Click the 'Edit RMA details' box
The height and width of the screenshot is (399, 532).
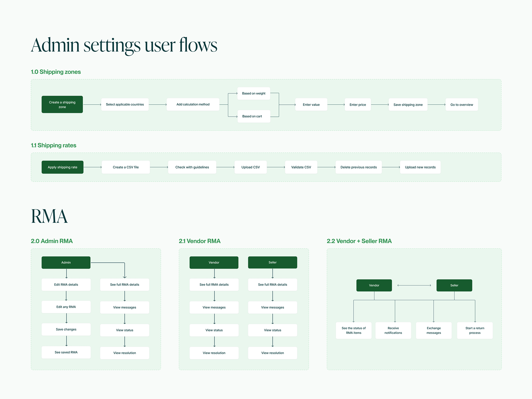tap(66, 285)
